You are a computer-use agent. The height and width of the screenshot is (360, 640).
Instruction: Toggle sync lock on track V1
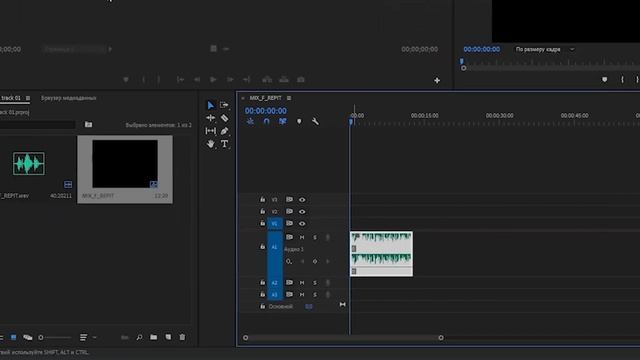[x=289, y=223]
